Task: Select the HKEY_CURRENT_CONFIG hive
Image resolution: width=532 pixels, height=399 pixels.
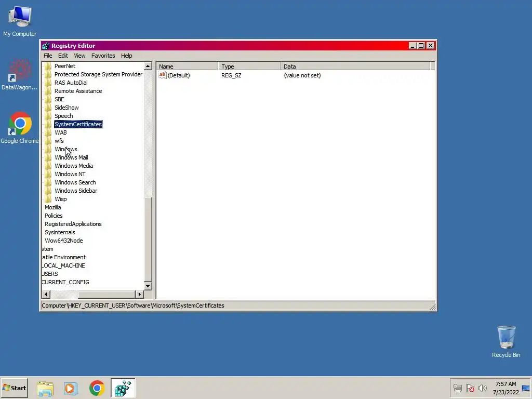Action: pyautogui.click(x=65, y=282)
